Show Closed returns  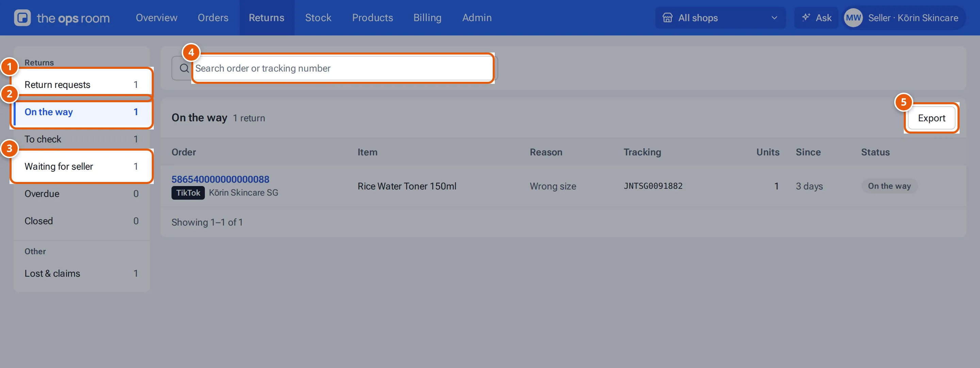click(x=81, y=221)
